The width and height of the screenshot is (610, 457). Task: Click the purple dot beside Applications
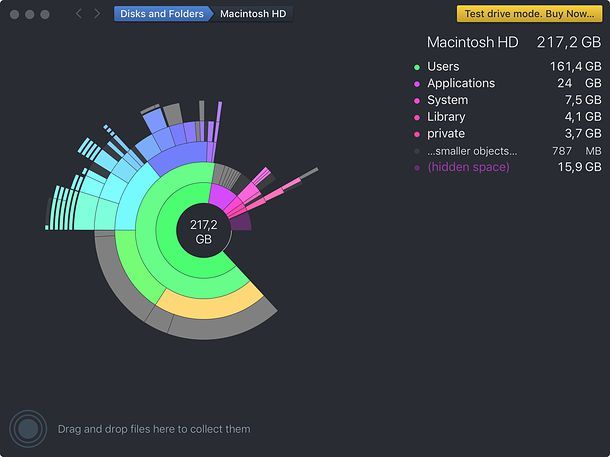417,84
